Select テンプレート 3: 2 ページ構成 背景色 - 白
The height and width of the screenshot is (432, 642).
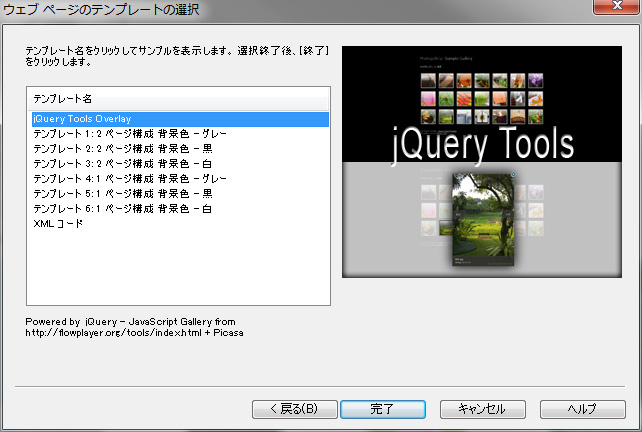pyautogui.click(x=180, y=164)
